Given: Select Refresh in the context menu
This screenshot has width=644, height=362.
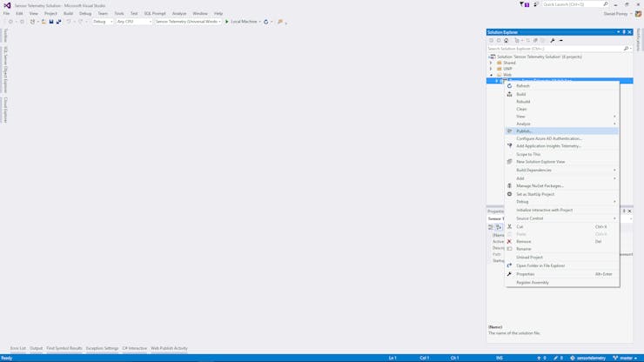Looking at the screenshot, I should (523, 86).
